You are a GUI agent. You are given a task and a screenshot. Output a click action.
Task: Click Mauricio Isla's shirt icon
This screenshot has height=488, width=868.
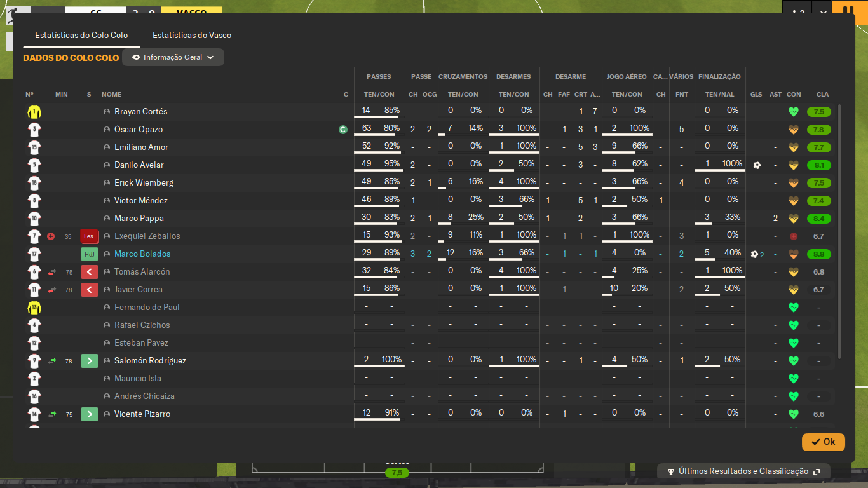pos(34,379)
